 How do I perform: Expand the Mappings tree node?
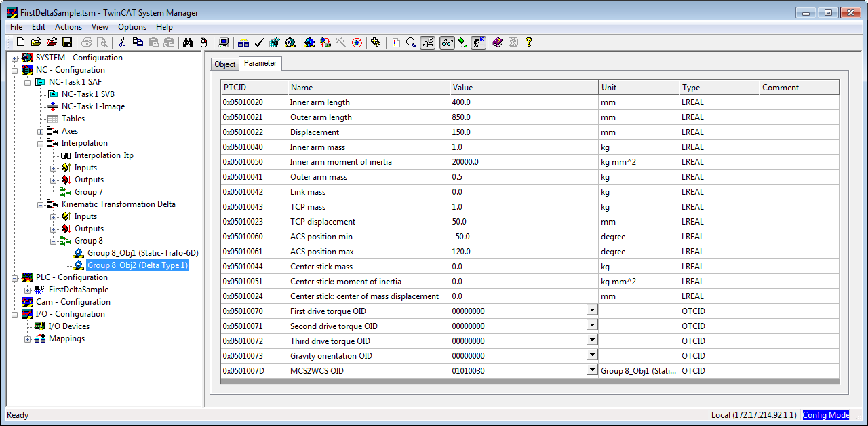[x=28, y=338]
